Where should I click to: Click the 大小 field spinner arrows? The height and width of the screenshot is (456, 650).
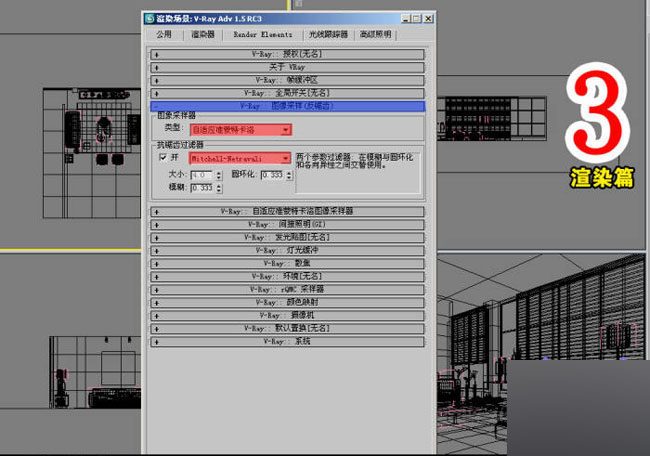tap(219, 175)
